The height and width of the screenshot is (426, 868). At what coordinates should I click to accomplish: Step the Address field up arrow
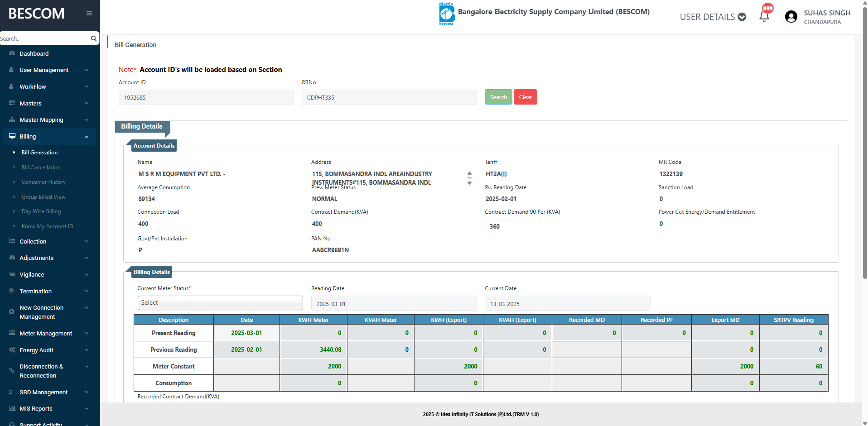click(469, 173)
